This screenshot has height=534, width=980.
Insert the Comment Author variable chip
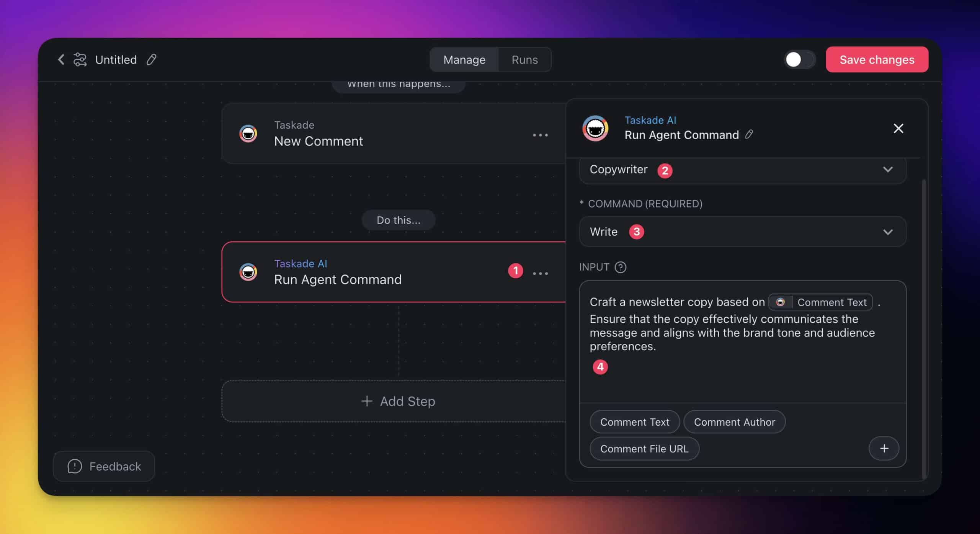click(x=734, y=422)
